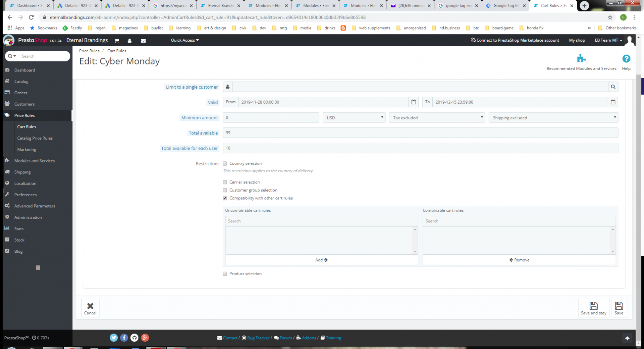This screenshot has height=349, width=644.
Task: Open calendar picker for From date
Action: pos(414,102)
